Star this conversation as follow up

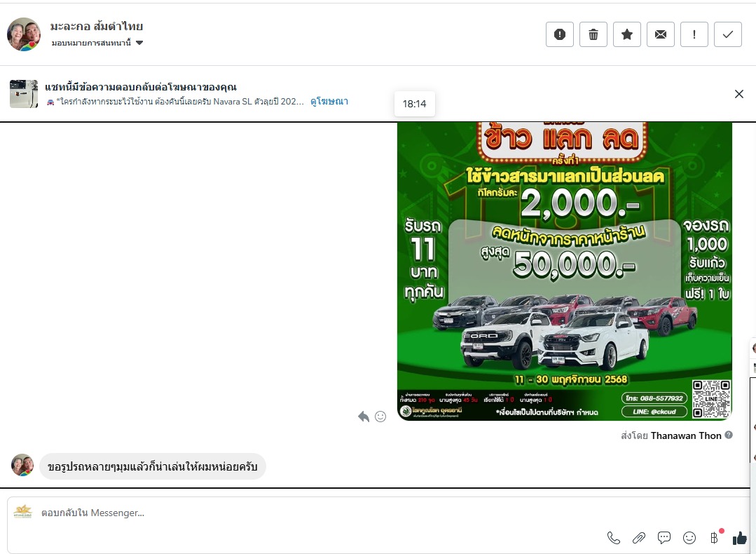click(627, 34)
